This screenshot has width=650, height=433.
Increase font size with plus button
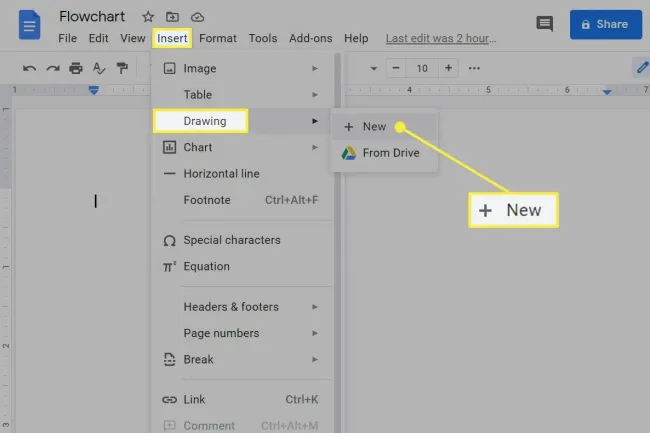coord(448,68)
